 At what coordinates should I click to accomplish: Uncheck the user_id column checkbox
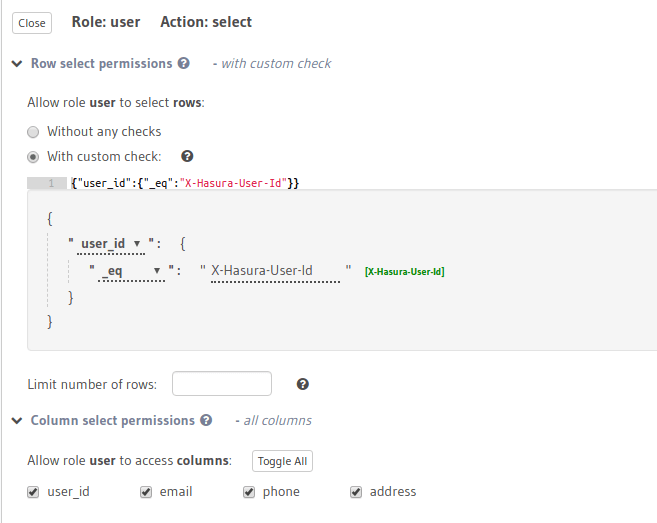(34, 492)
